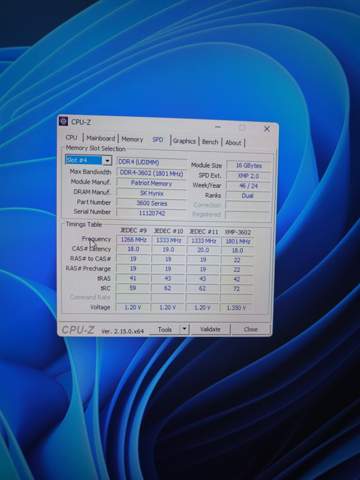Minimize the CPU-Z window
The height and width of the screenshot is (480, 360).
[218, 127]
